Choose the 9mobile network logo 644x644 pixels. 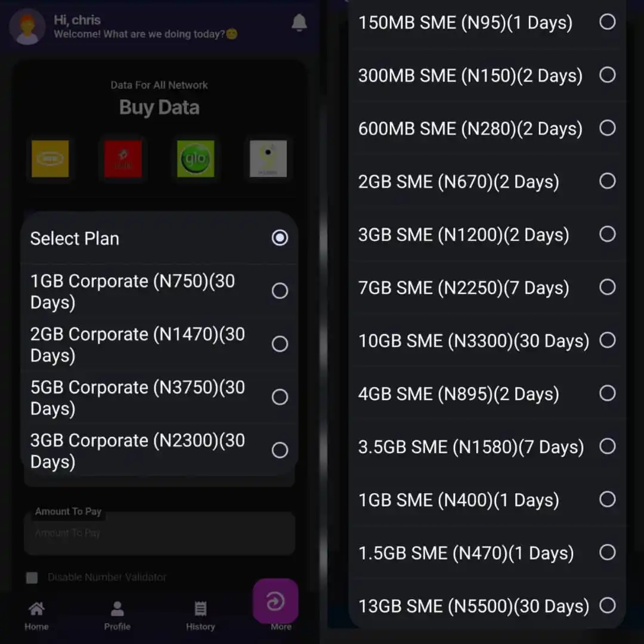(x=268, y=159)
